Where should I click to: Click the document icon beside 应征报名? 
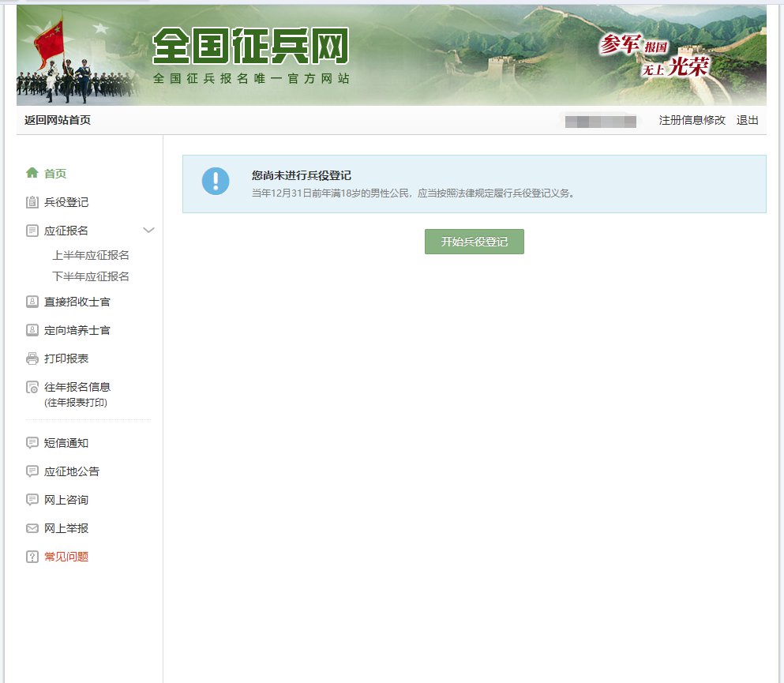click(32, 231)
